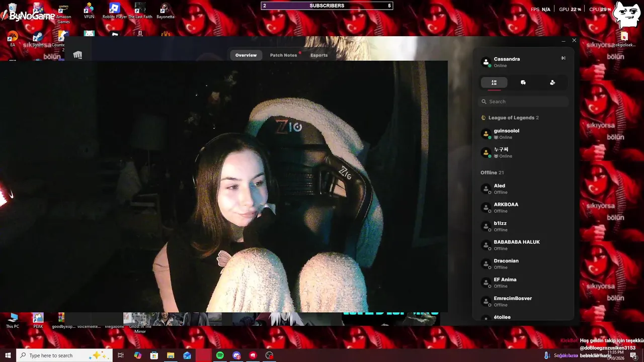Open the Steam desktop shortcut
The image size is (644, 362).
[x=38, y=40]
